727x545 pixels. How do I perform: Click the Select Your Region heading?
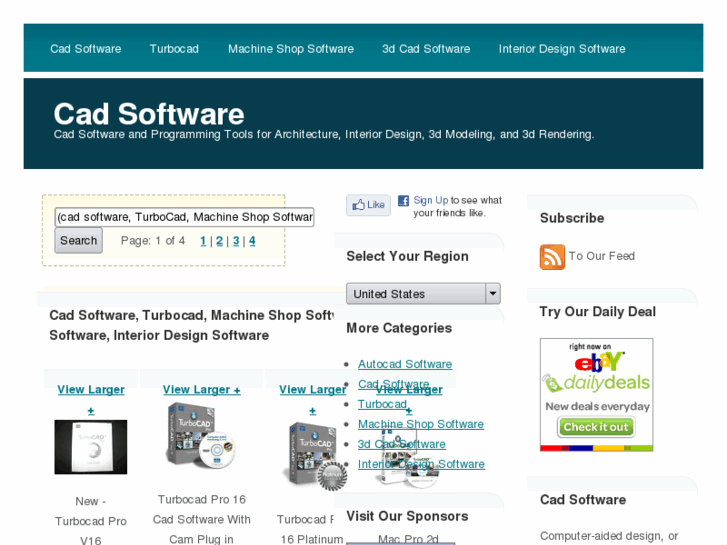point(408,256)
